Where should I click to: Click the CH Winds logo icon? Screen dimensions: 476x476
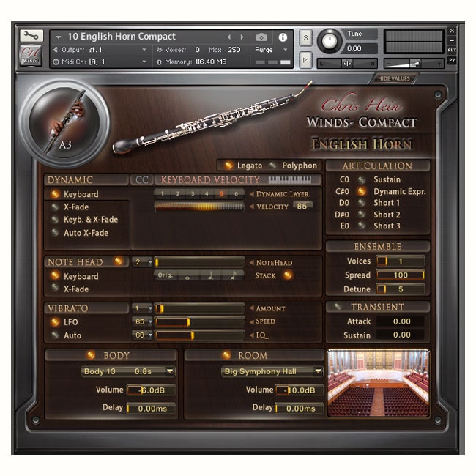(31, 55)
